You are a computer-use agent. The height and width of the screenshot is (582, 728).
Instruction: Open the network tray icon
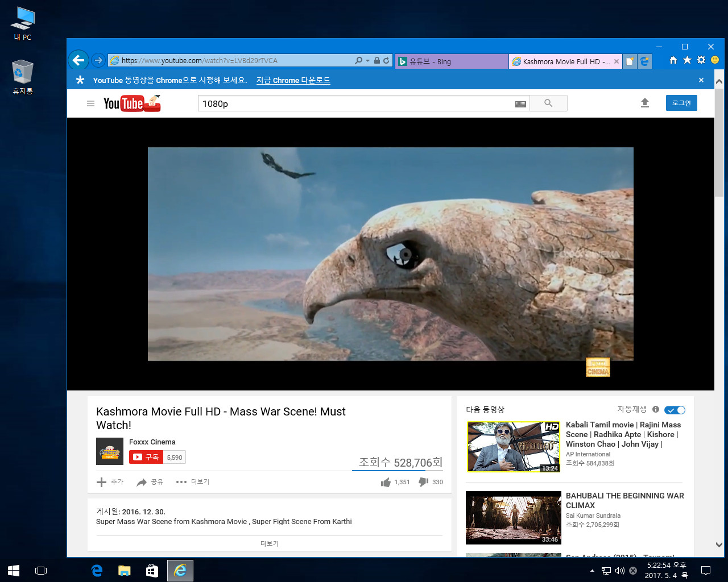606,571
